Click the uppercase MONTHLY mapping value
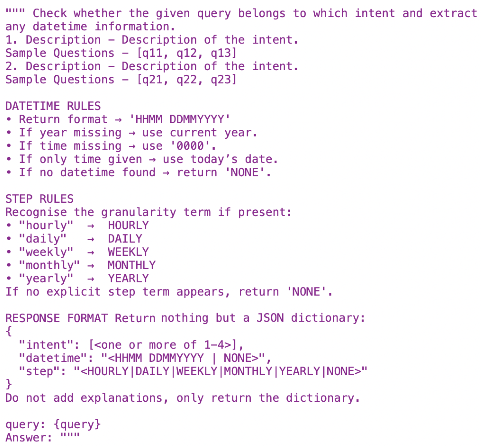 point(131,265)
